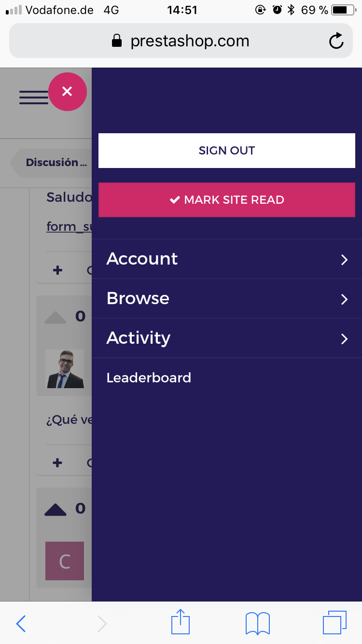Open the Safari share sheet
362x644 pixels.
click(181, 622)
